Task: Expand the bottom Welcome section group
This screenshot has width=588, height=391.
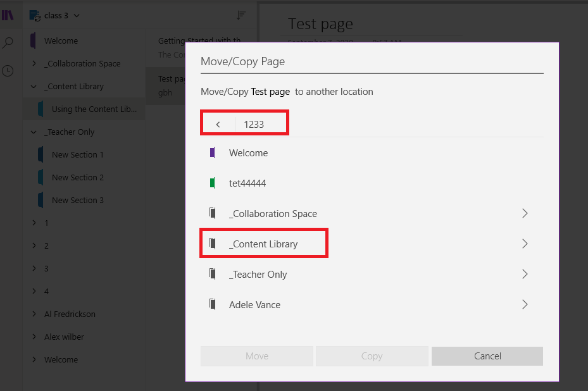Action: 34,359
